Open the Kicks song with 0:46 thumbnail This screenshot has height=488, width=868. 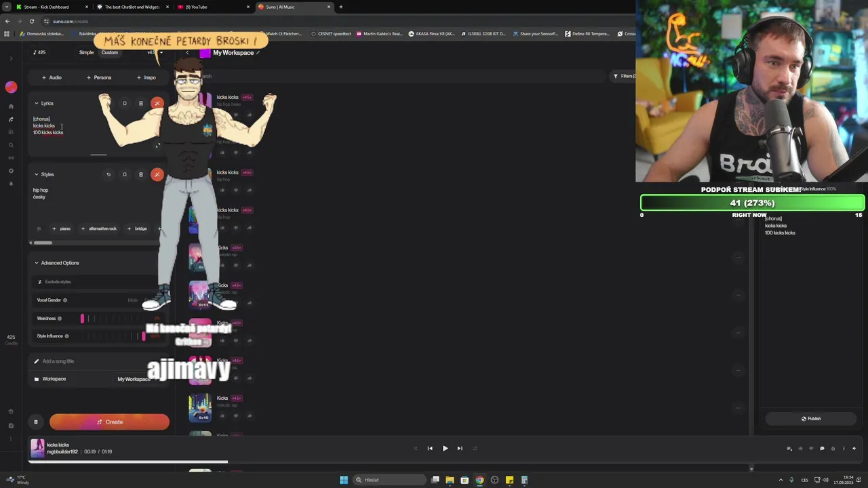click(200, 409)
